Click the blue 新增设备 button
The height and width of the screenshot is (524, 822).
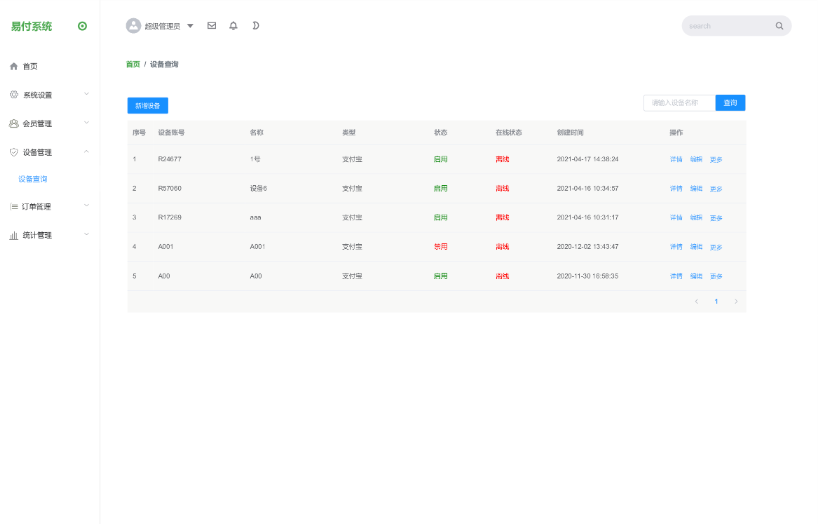tap(148, 105)
